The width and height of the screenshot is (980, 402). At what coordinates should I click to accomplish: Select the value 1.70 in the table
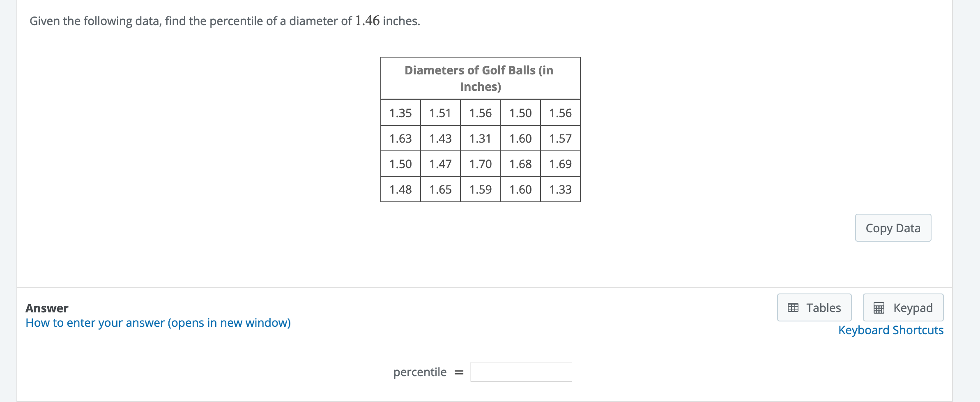point(481,164)
